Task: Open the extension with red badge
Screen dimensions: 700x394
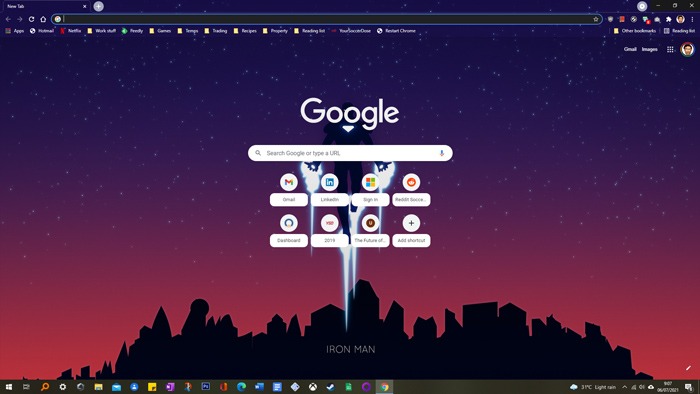Action: [x=646, y=20]
